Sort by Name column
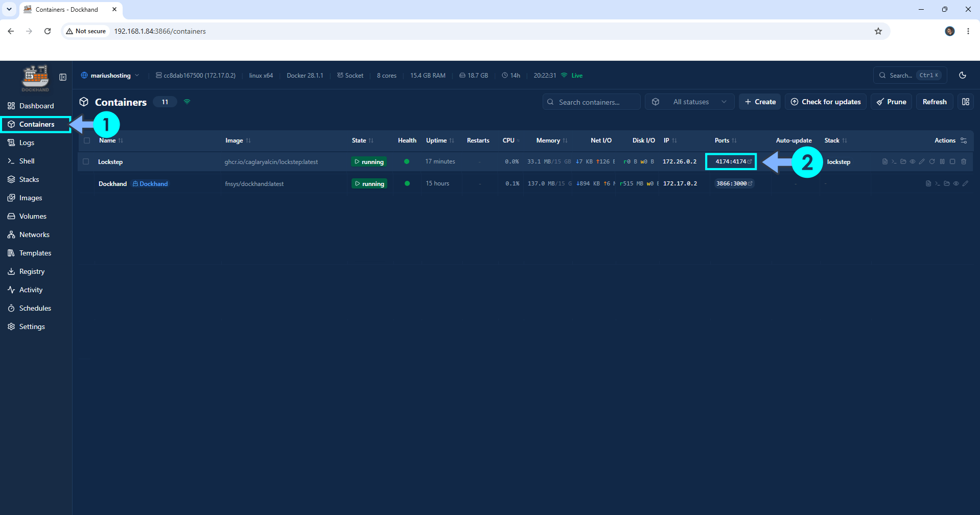The height and width of the screenshot is (515, 980). tap(111, 141)
